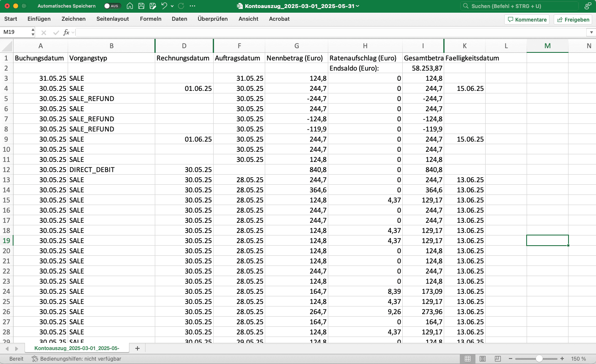Open the Undo history dropdown arrow
The height and width of the screenshot is (364, 596).
pos(172,6)
